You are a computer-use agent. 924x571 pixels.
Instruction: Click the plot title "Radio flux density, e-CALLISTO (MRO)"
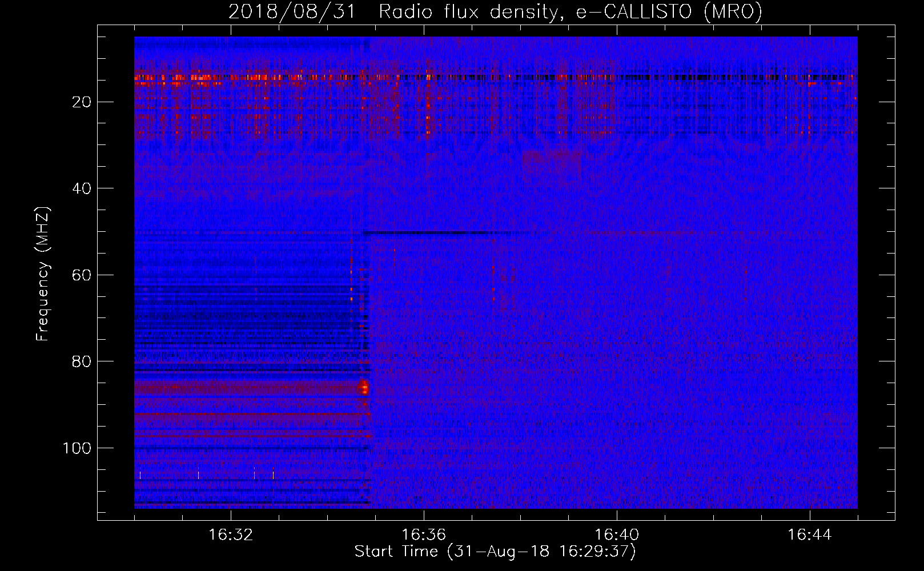(x=571, y=11)
